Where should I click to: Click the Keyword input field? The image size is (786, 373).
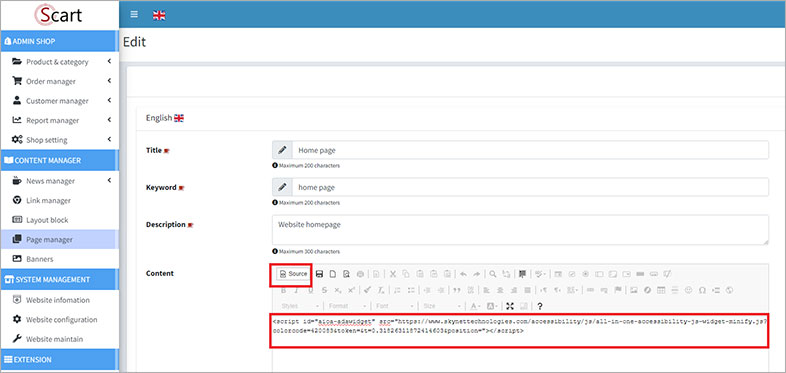(x=530, y=187)
